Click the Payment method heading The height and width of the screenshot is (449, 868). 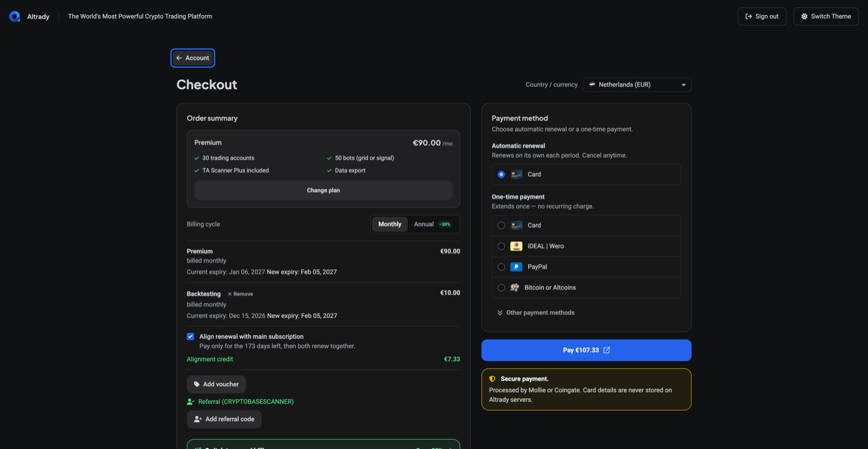[x=520, y=118]
